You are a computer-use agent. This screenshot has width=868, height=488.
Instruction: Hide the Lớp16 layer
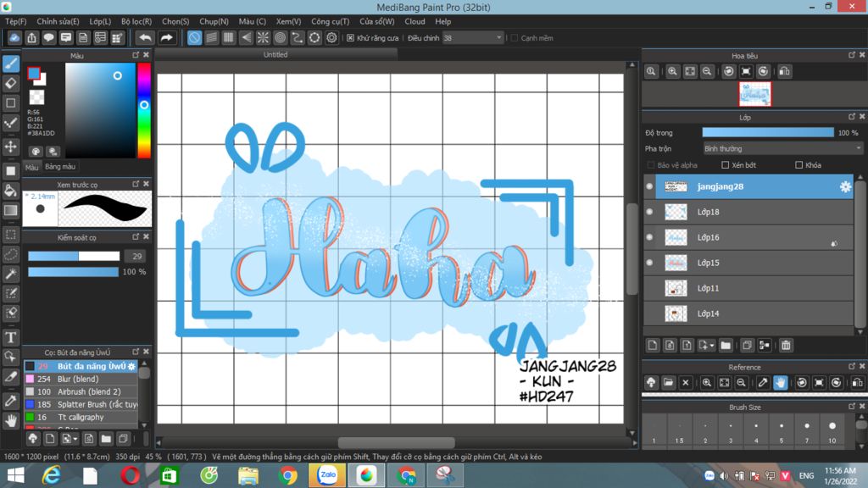tap(650, 237)
